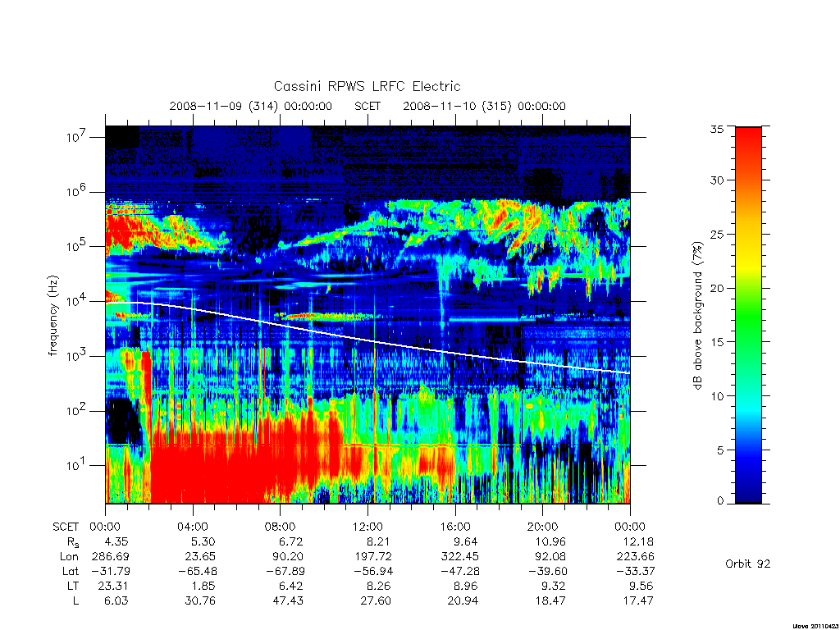Click color bar tick value 20
Image resolution: width=840 pixels, height=630 pixels.
pos(717,288)
